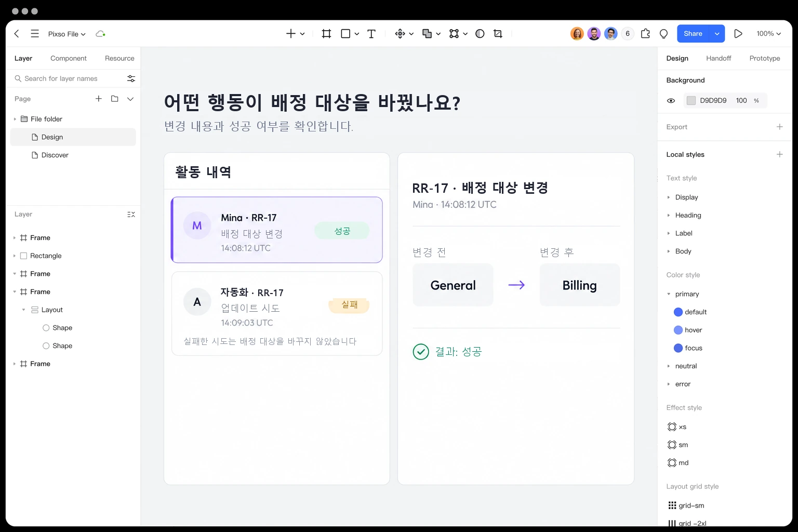Open the Prototype tab
Screen dimensions: 798x532
[765, 58]
